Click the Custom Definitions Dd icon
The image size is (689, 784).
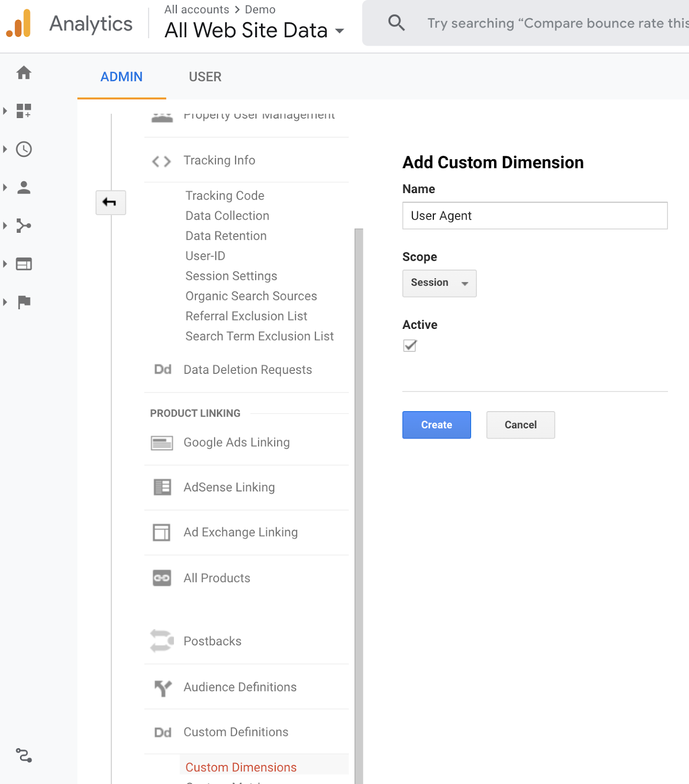[163, 733]
